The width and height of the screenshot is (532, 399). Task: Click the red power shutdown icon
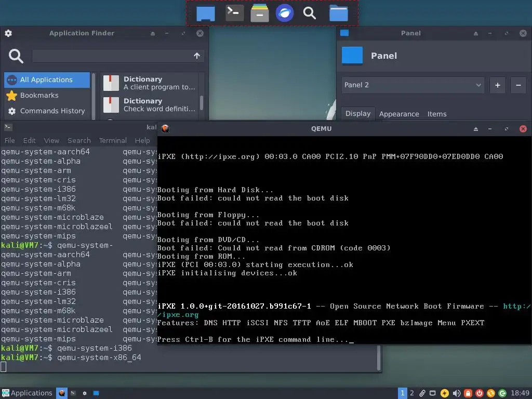coord(480,393)
